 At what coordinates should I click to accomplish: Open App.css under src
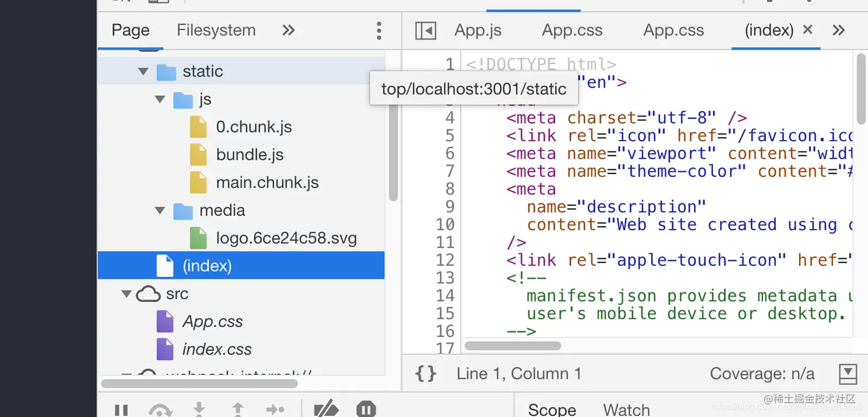tap(212, 322)
